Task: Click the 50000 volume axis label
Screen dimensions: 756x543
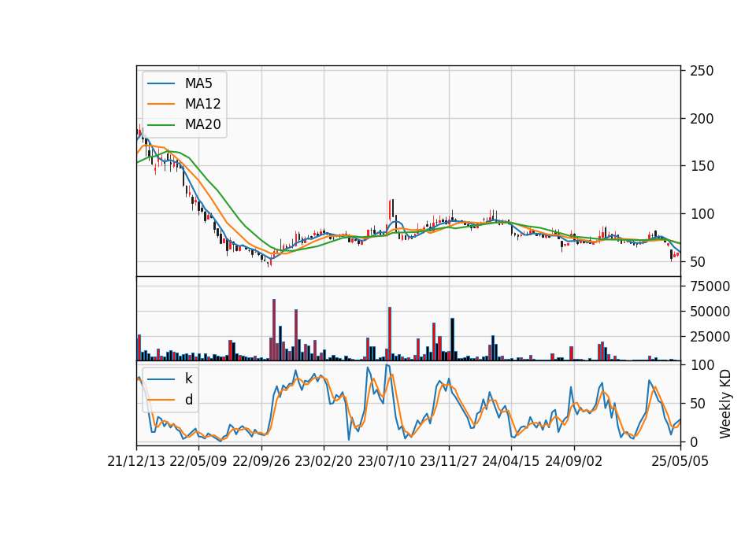Action: 710,312
